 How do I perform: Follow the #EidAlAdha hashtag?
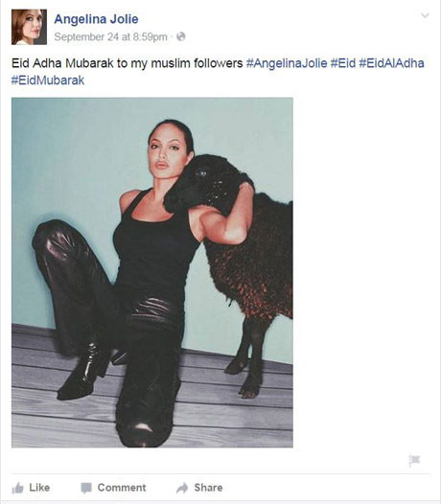click(x=391, y=63)
